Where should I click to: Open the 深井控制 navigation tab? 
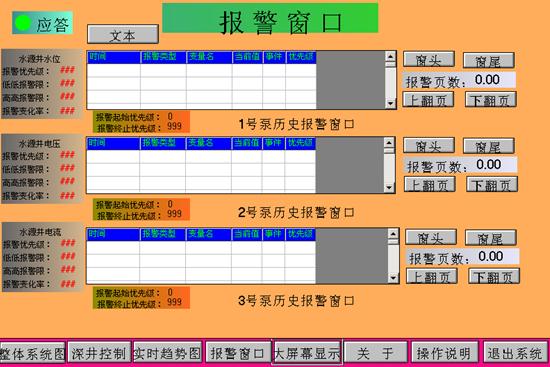pos(99,353)
